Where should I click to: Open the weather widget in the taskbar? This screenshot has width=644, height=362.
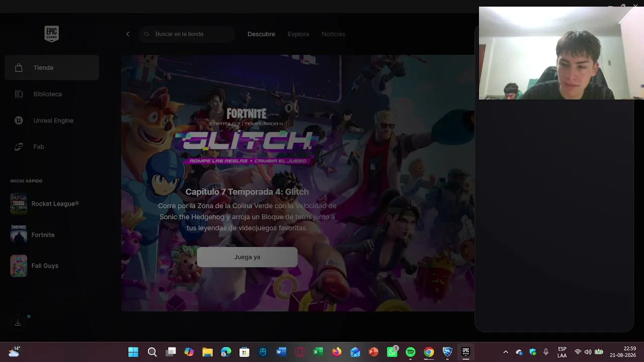[14, 352]
